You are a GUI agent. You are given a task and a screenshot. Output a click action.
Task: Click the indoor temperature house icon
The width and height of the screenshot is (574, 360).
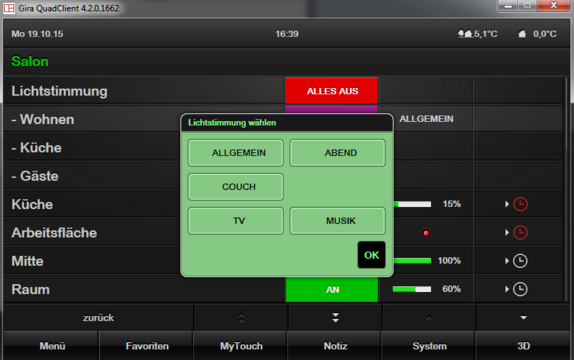point(522,34)
